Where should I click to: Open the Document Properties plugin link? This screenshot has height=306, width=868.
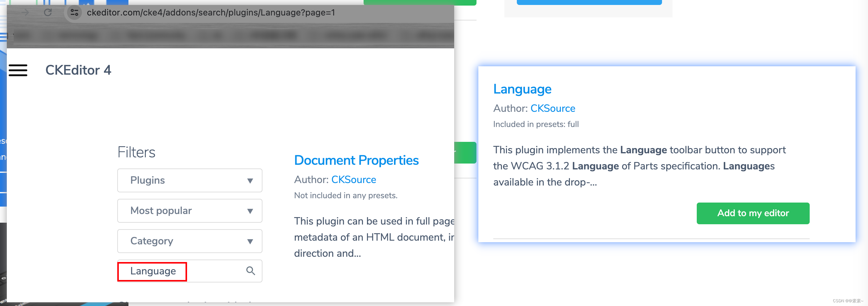click(x=356, y=160)
